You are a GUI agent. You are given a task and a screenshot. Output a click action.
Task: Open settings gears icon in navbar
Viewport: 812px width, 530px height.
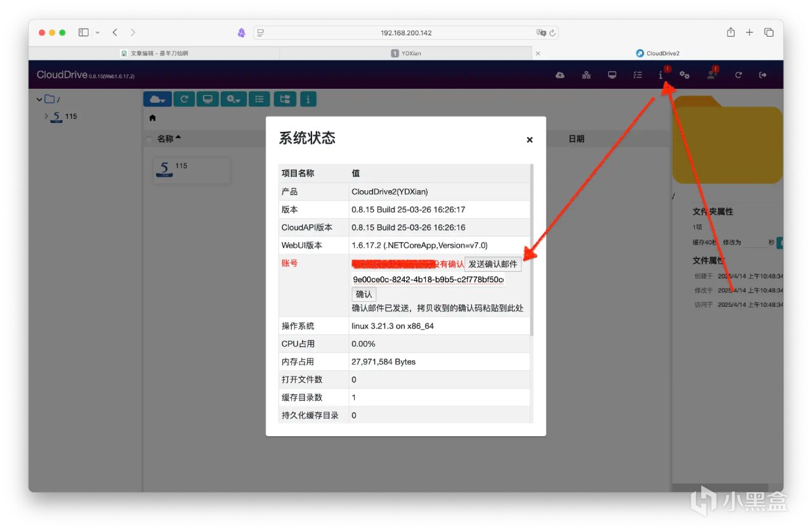tap(684, 75)
